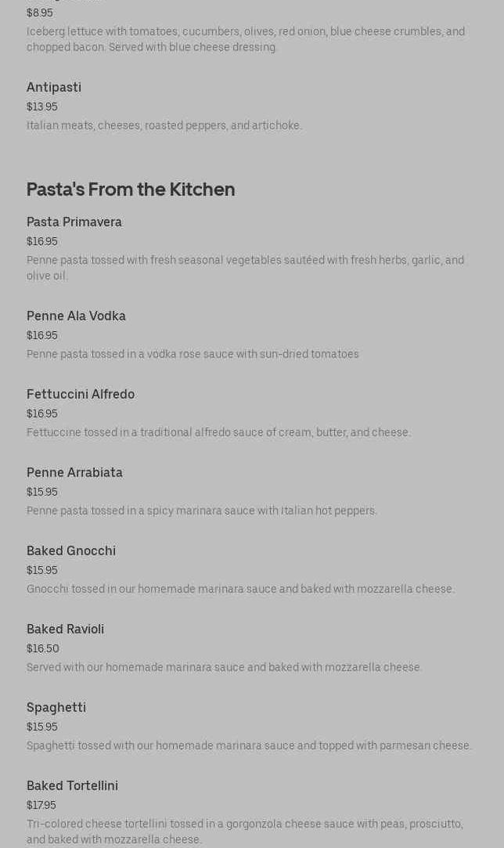Select the Baked Gnocchi item
Viewport: 504px width, 848px height.
[x=71, y=551]
